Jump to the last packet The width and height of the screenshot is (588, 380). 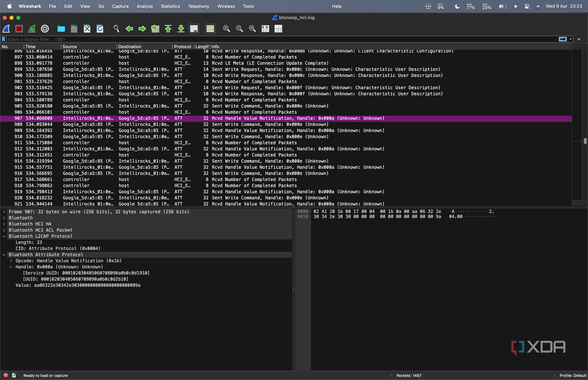[x=181, y=29]
